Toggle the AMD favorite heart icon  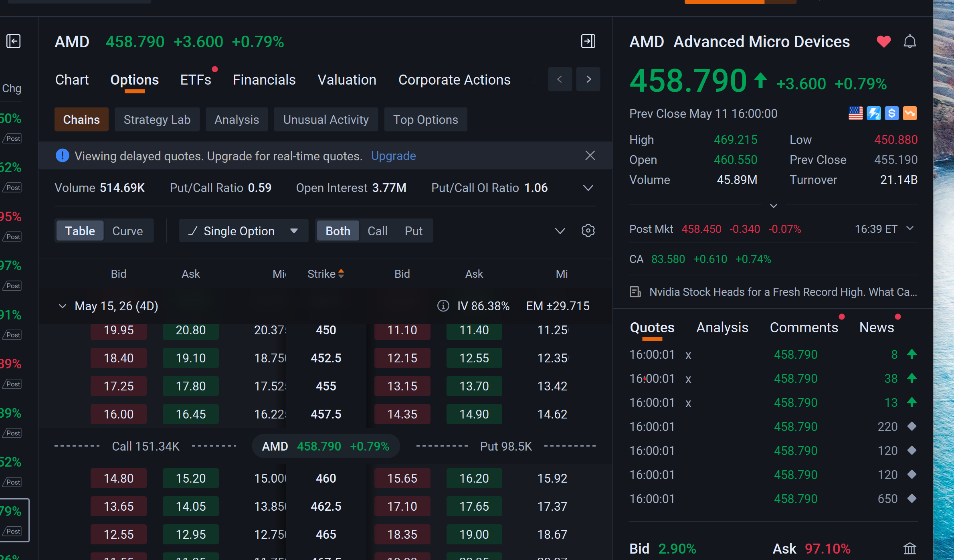[x=883, y=41]
